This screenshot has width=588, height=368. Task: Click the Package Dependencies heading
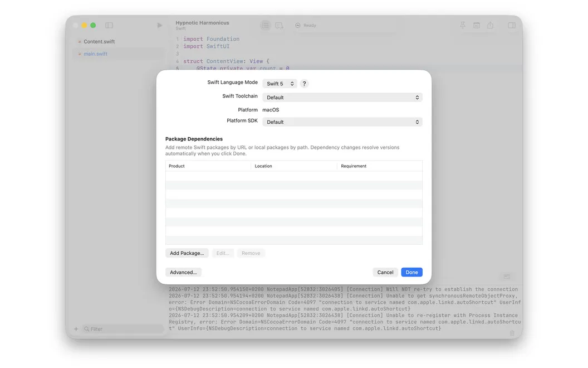[194, 139]
